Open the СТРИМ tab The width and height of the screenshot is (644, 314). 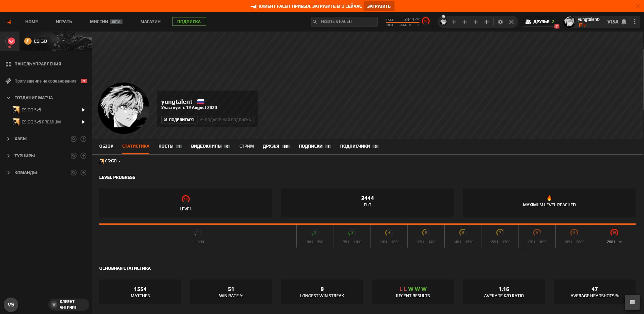[246, 146]
